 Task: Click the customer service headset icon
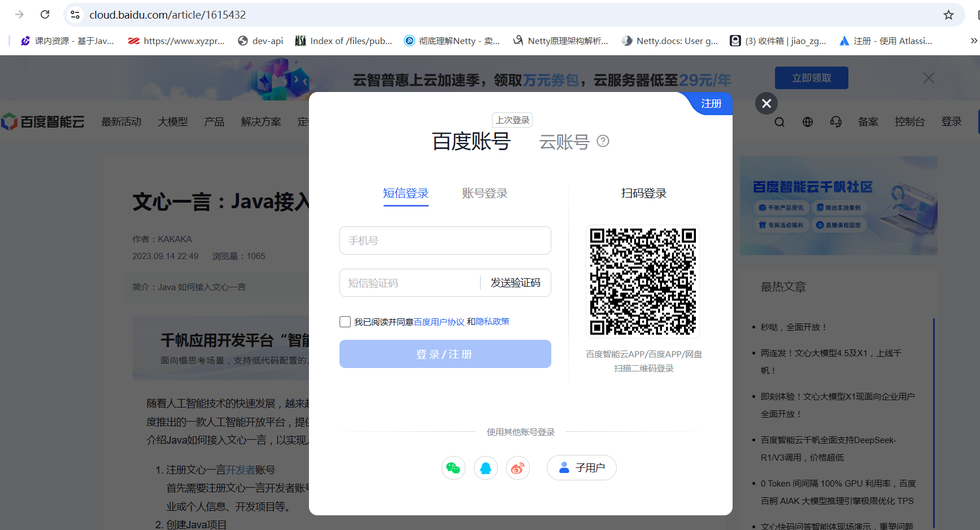[836, 122]
